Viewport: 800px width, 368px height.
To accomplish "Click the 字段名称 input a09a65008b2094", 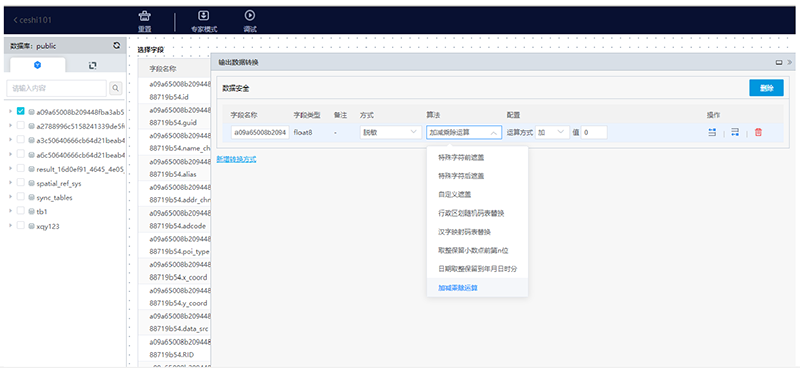I will (x=260, y=132).
